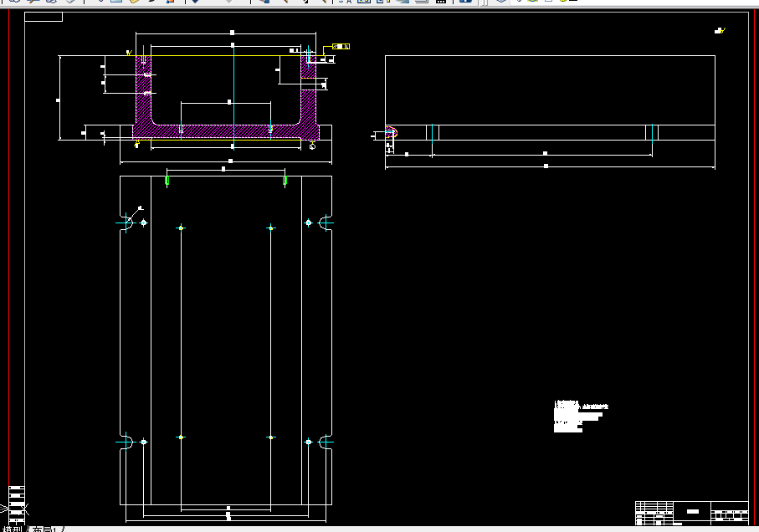759x532 pixels.
Task: Select upper-left yellow center point in plan view
Action: [181, 228]
